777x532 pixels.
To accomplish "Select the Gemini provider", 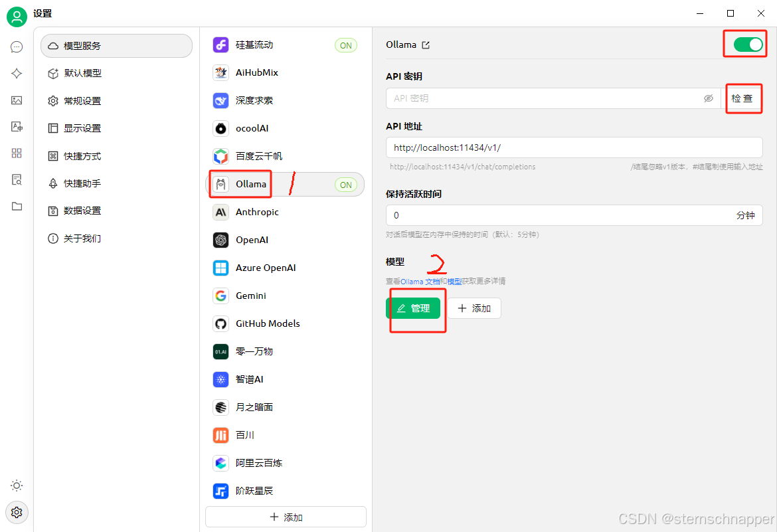I will [285, 296].
